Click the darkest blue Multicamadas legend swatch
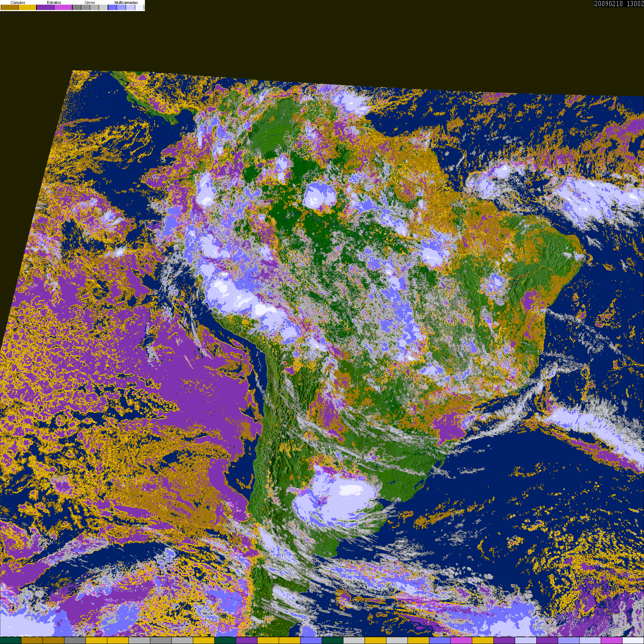This screenshot has height=644, width=644. pos(112,7)
